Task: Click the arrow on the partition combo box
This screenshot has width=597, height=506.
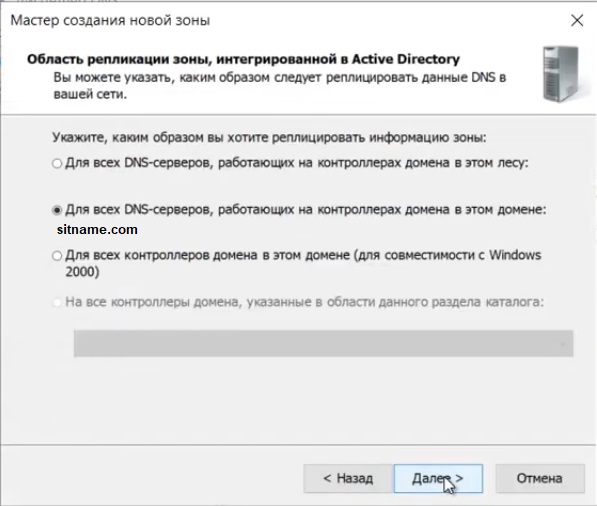Action: [563, 344]
